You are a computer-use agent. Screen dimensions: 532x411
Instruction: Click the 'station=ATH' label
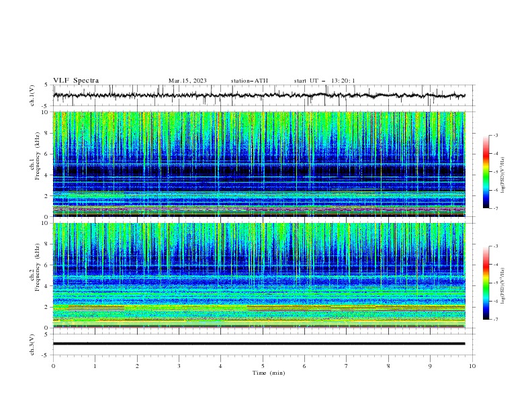tap(249, 81)
